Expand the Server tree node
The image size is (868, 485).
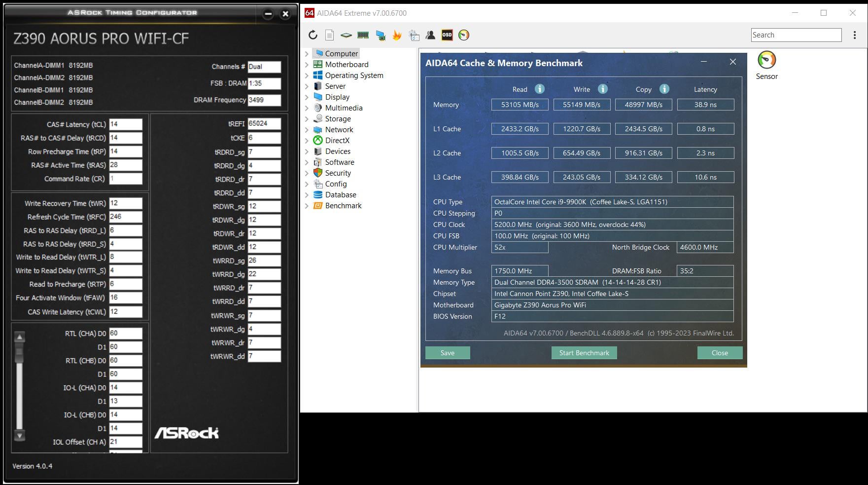click(x=307, y=86)
